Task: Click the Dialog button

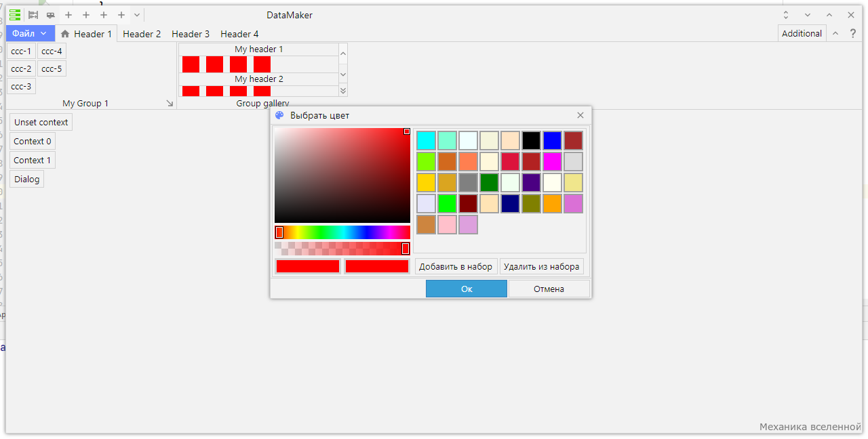Action: pyautogui.click(x=26, y=179)
